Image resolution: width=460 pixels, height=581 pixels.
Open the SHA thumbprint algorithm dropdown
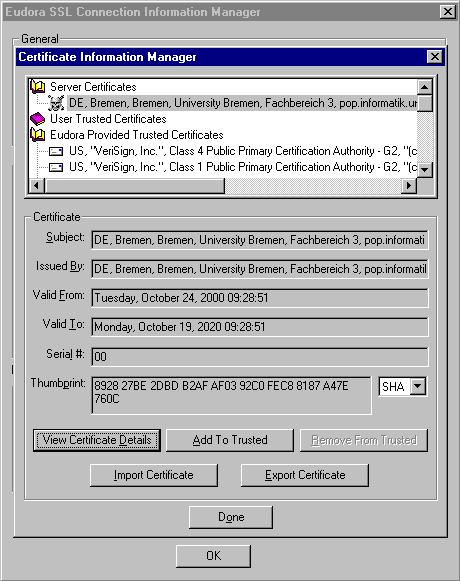(x=418, y=386)
